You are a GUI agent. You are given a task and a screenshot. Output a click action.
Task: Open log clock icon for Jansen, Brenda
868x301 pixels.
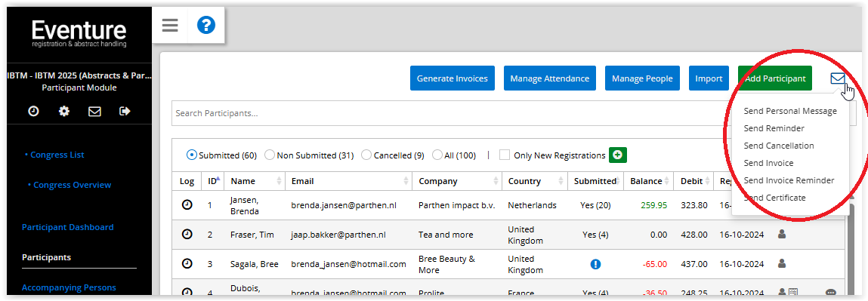point(187,205)
